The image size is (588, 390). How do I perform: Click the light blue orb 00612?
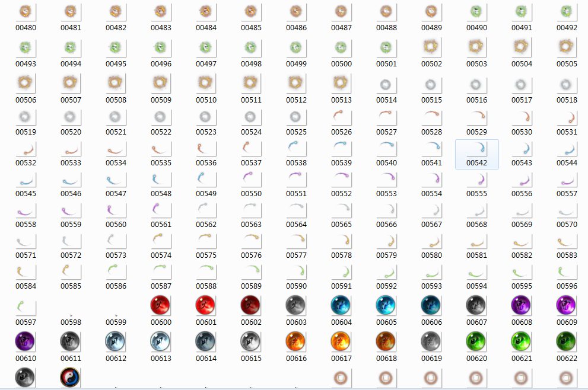click(115, 341)
